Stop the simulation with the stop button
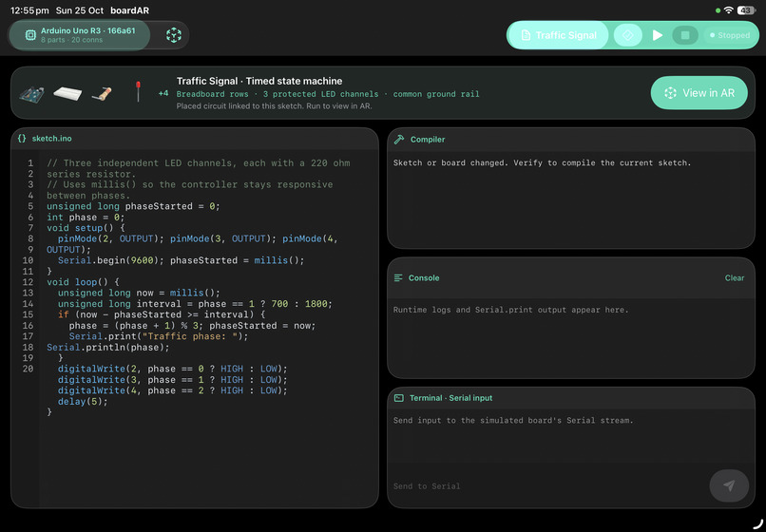The image size is (766, 532). (x=685, y=35)
